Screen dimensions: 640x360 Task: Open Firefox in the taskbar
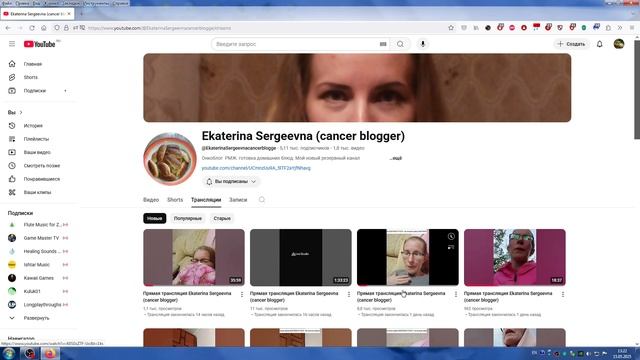pos(50,353)
